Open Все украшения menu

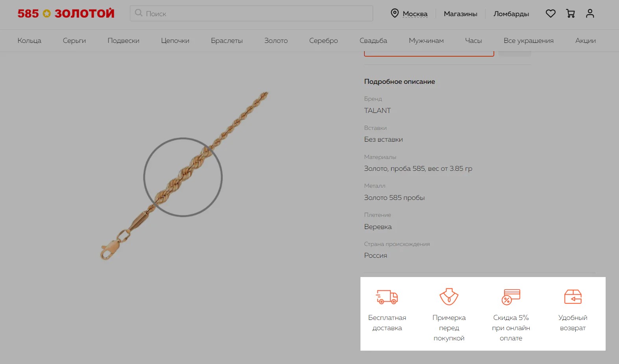(x=528, y=41)
